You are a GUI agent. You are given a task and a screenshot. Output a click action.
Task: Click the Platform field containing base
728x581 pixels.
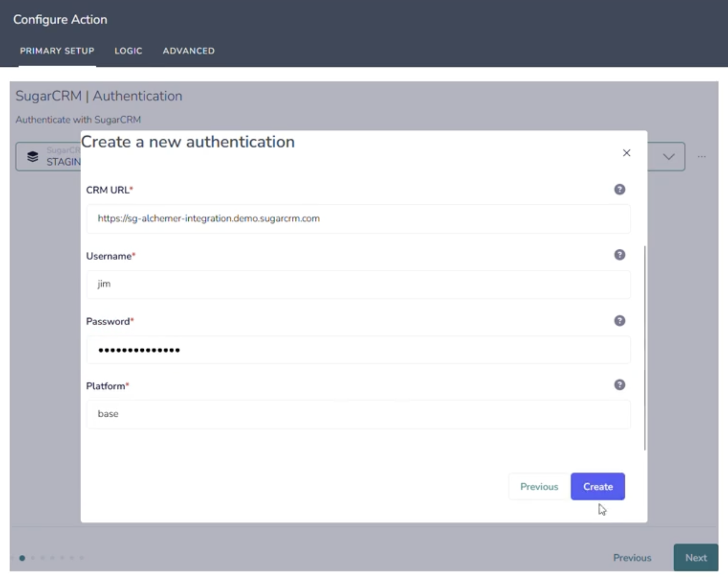[x=358, y=414]
